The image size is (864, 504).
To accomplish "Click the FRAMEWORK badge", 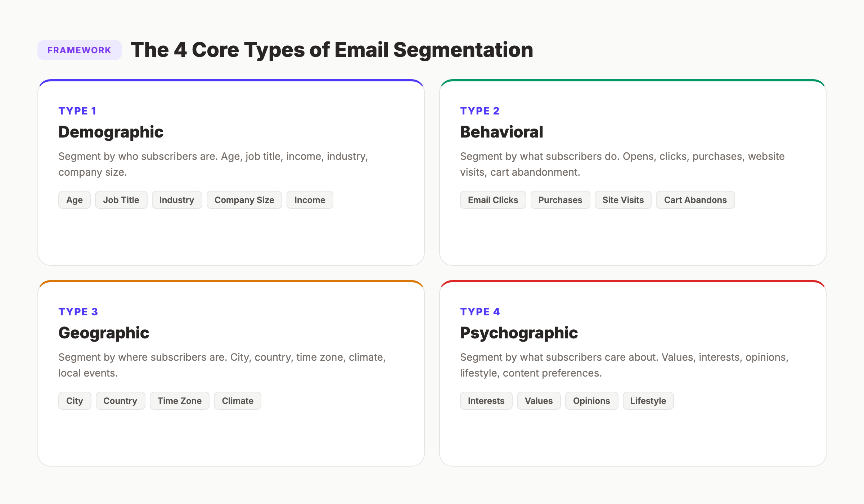I will tap(80, 50).
